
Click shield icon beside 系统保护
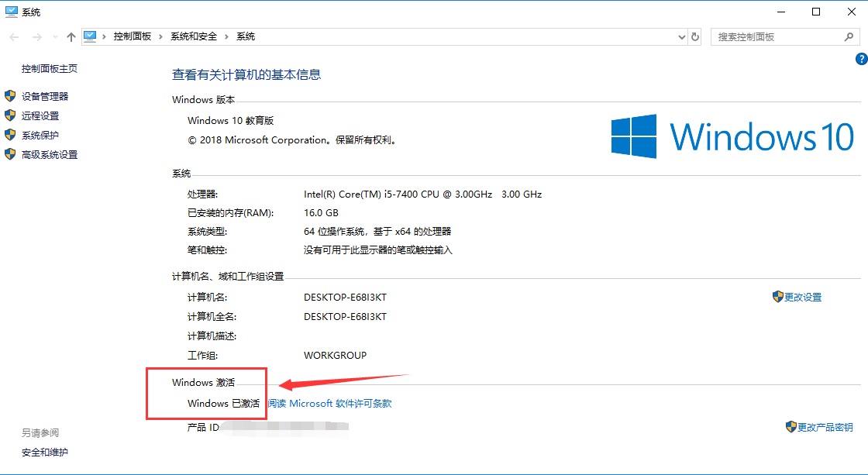click(10, 135)
